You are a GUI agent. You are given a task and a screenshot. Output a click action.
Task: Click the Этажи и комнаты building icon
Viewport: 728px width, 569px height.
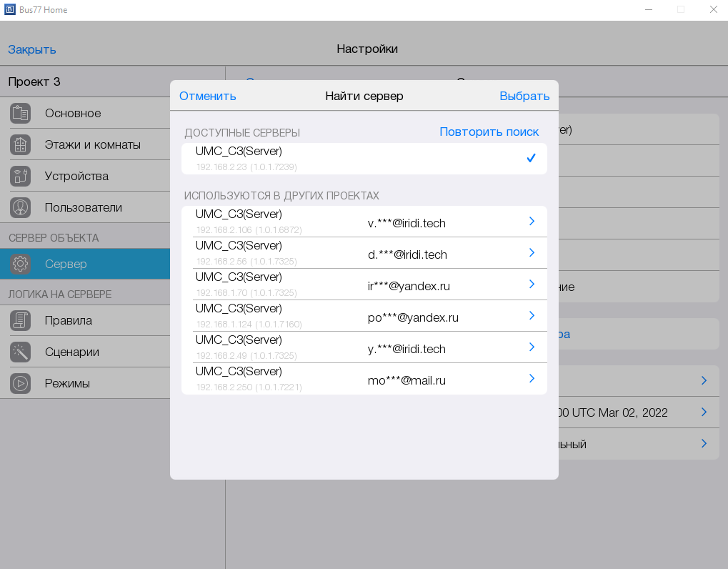tap(21, 144)
